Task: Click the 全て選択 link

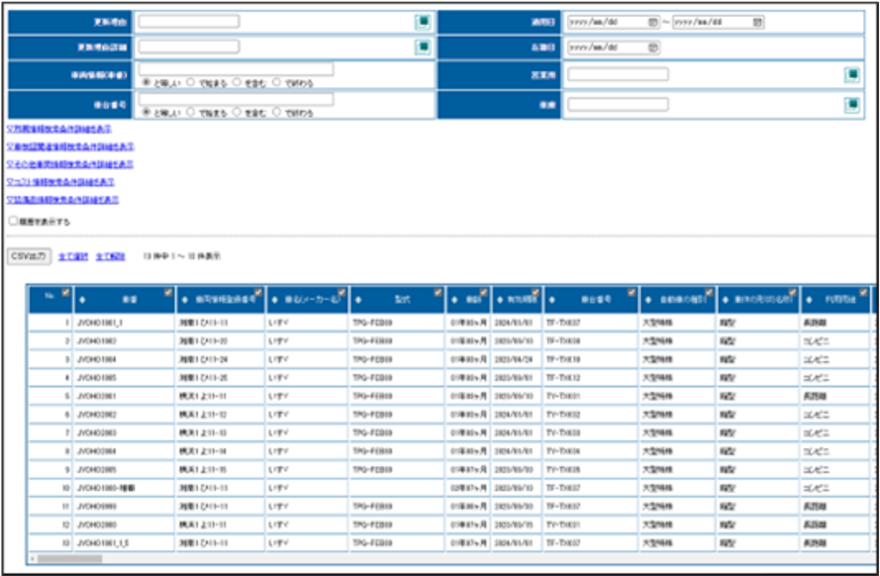Action: point(73,257)
